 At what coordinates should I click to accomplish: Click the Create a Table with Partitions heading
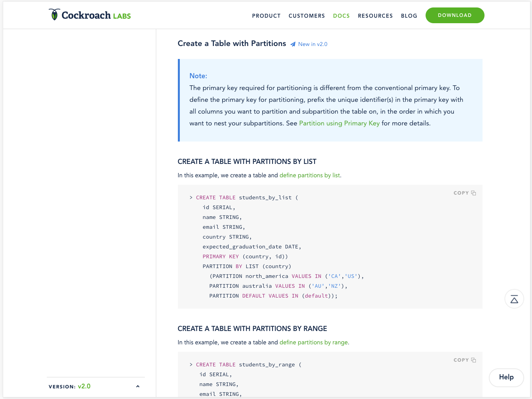point(232,44)
